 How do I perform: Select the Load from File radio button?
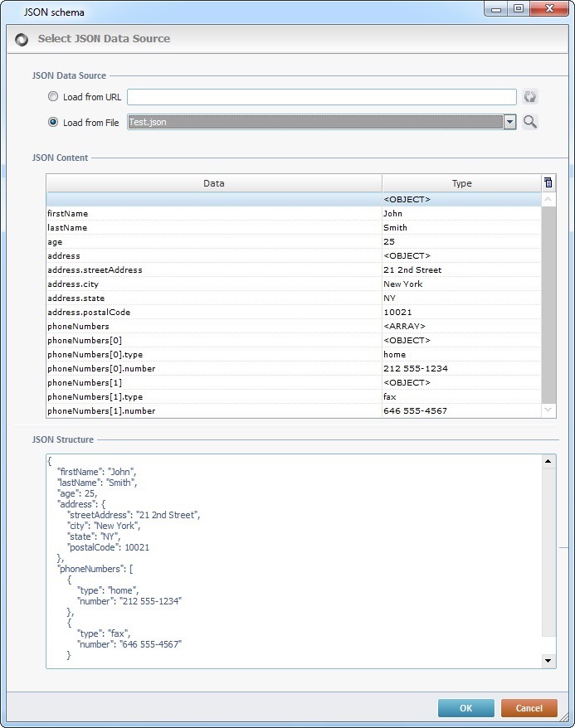click(x=54, y=122)
